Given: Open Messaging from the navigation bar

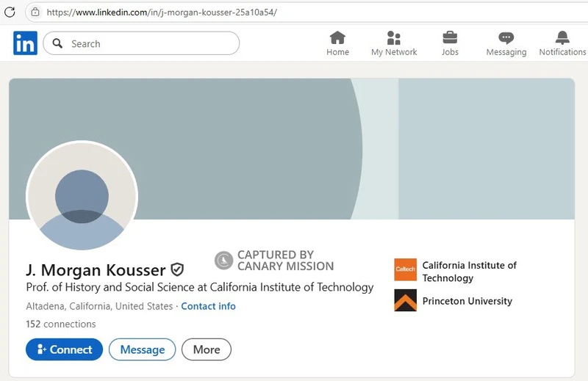Looking at the screenshot, I should click(x=506, y=43).
